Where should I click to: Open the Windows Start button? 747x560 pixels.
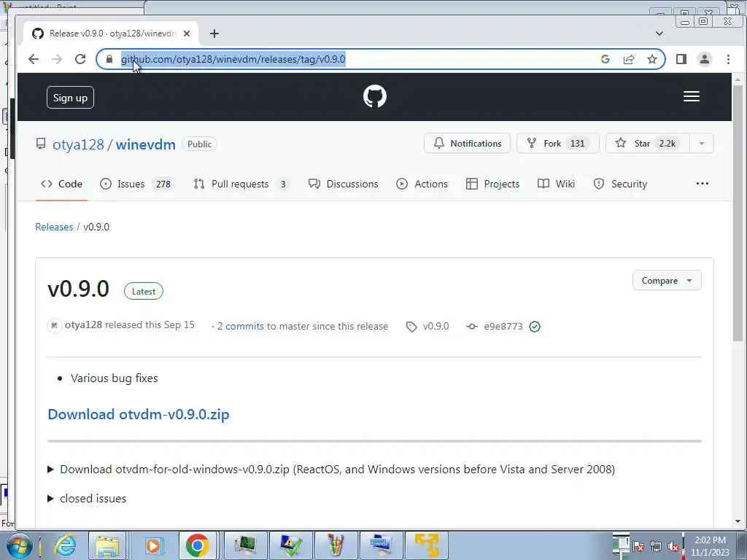click(x=19, y=545)
